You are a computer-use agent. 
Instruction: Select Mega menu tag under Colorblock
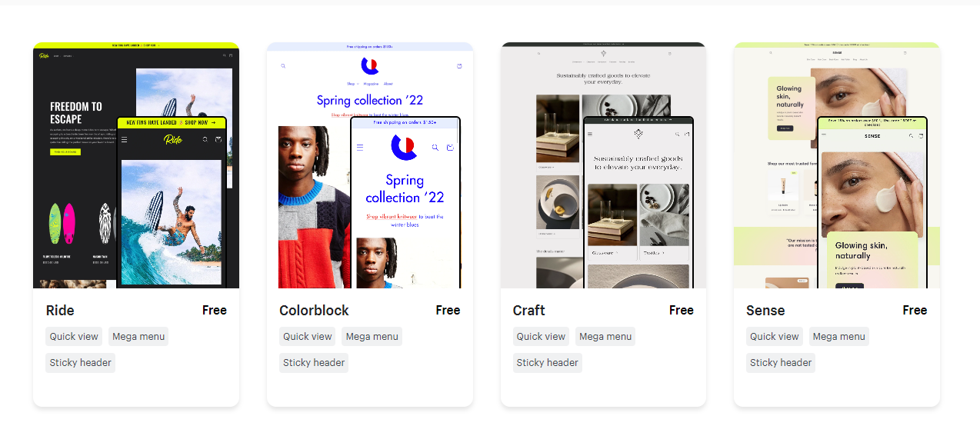[x=372, y=336]
